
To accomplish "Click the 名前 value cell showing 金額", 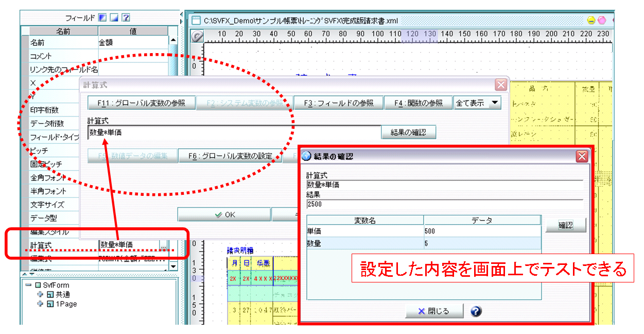I will (x=133, y=43).
